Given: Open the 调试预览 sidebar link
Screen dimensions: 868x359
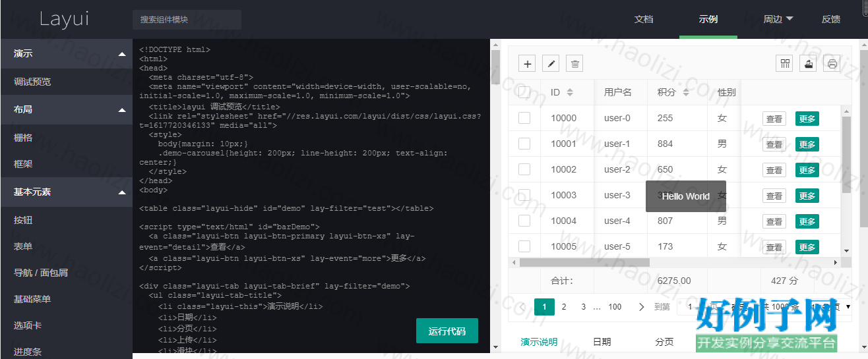Looking at the screenshot, I should click(66, 82).
